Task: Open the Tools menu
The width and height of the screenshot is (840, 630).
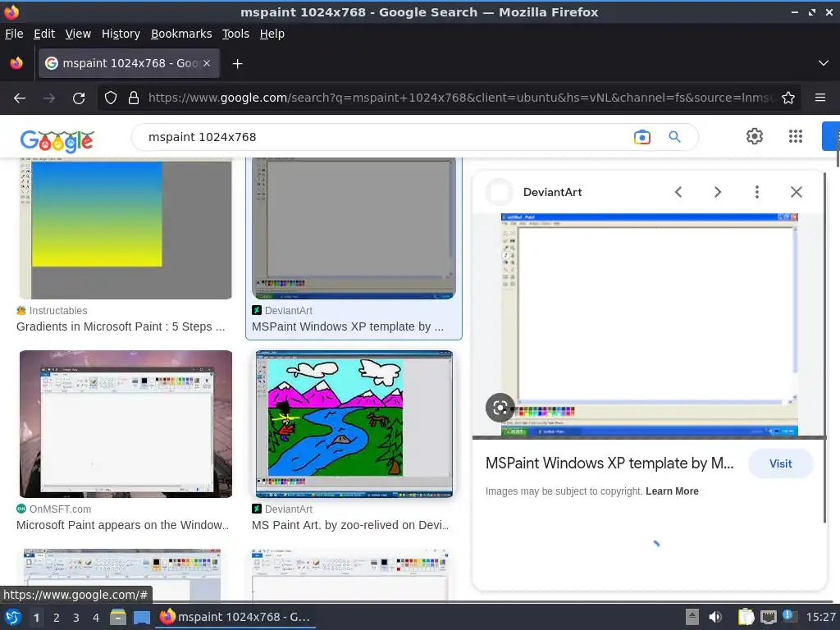Action: coord(235,34)
